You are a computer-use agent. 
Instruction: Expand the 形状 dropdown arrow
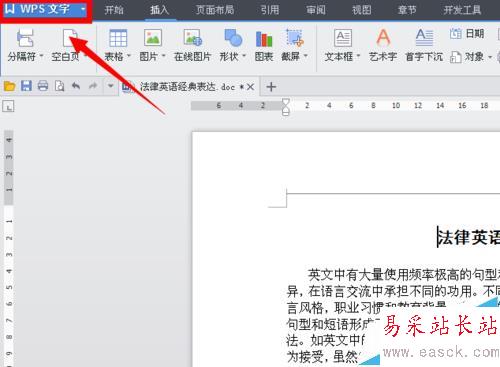[244, 56]
